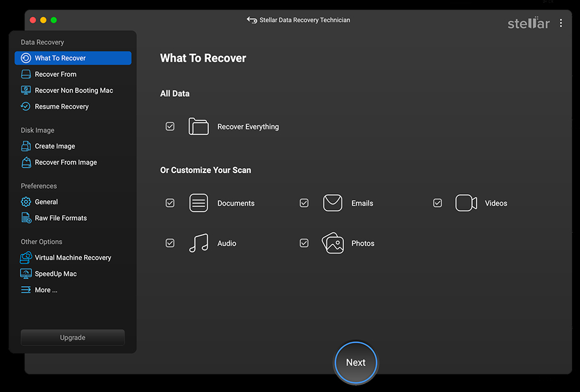
Task: Click the Photos pictures icon
Action: point(332,243)
